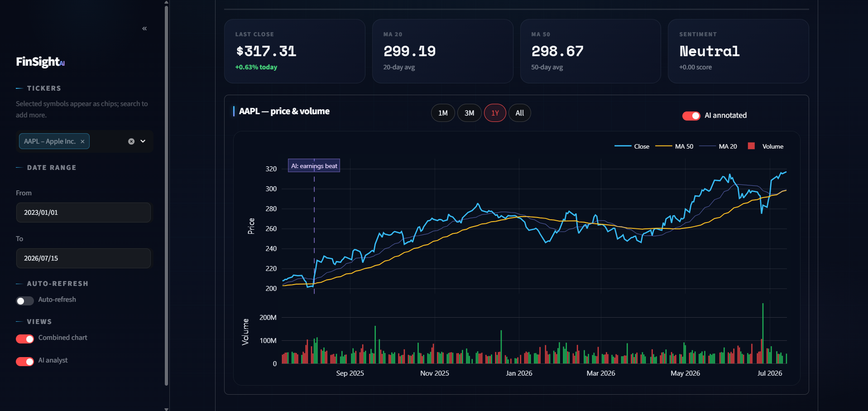Toggle Volume series in legend
This screenshot has height=411, width=868.
766,146
